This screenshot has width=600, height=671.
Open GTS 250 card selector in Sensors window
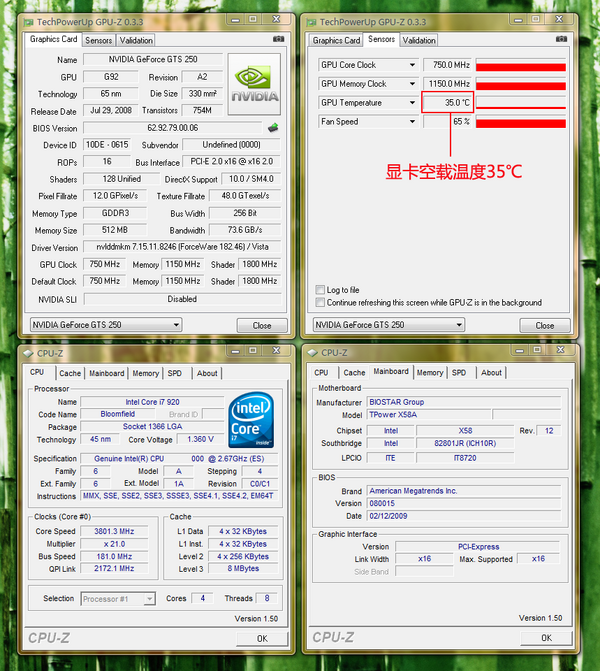[x=389, y=325]
